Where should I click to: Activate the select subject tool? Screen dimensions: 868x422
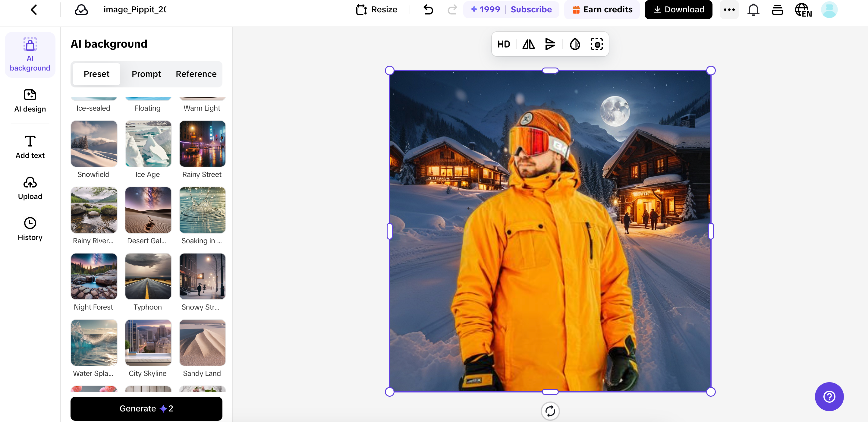click(597, 44)
